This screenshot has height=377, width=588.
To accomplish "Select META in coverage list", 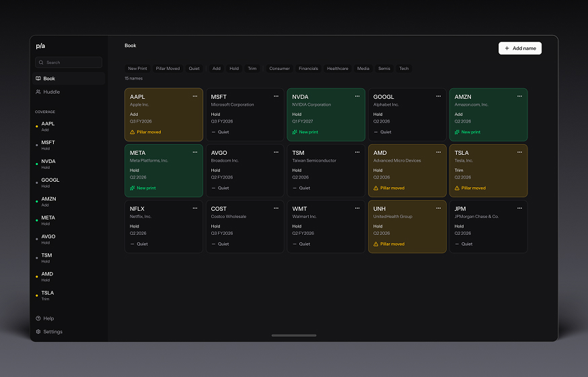I will (x=69, y=221).
